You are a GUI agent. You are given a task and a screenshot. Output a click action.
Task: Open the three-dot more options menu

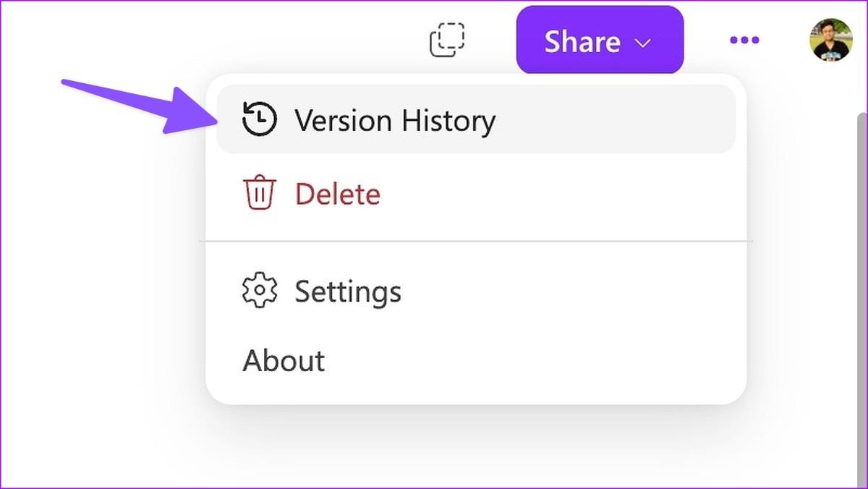(744, 41)
